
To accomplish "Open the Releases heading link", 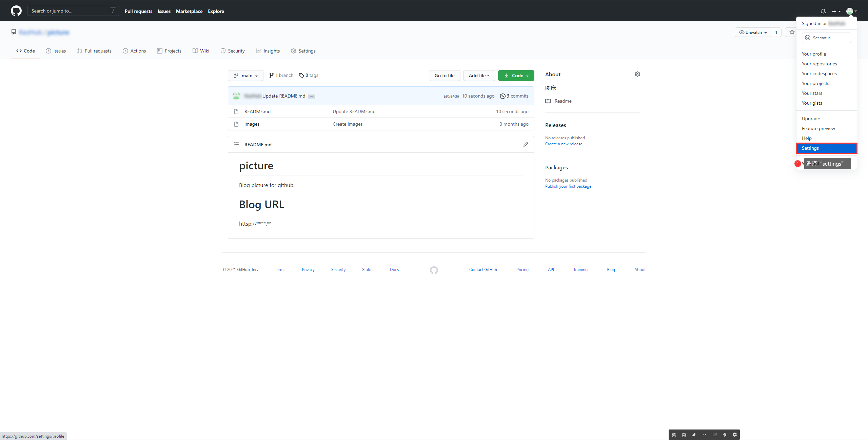I will (x=555, y=125).
